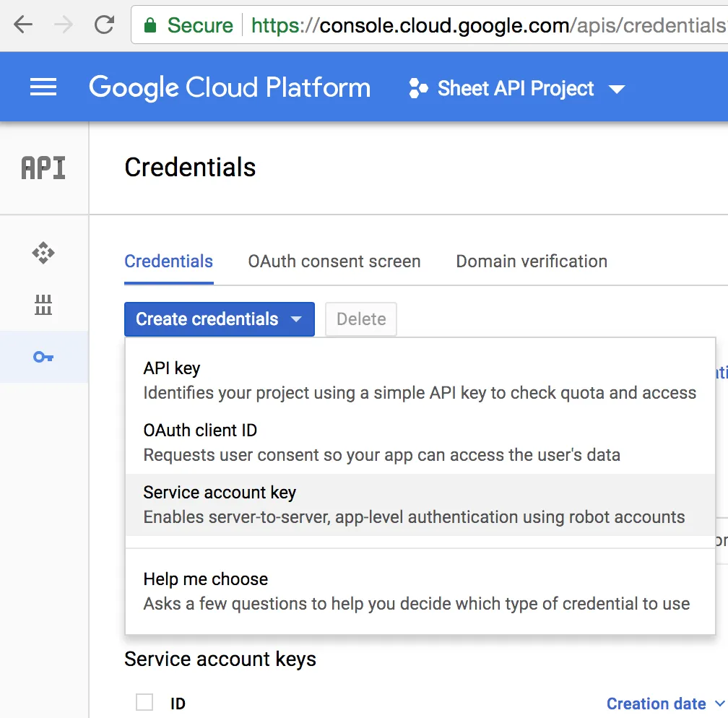
Task: Reload the page with refresh icon
Action: point(104,25)
